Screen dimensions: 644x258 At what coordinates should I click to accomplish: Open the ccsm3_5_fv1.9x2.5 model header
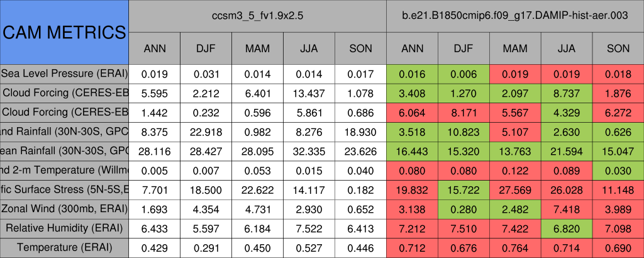257,16
